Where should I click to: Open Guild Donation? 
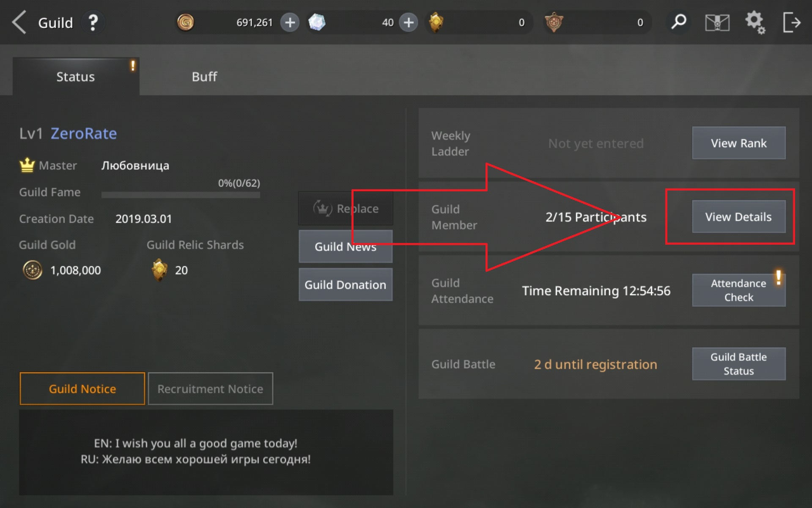[346, 284]
